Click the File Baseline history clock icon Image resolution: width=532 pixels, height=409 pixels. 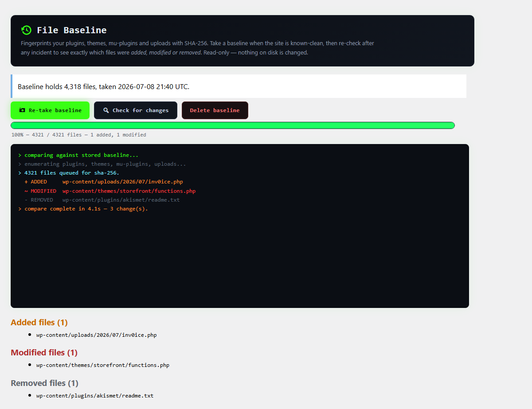point(26,30)
